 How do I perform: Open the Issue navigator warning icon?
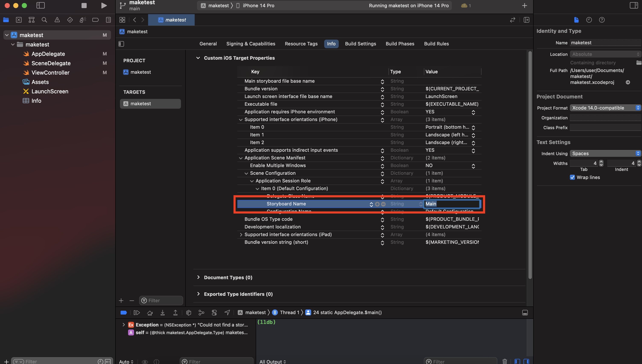pos(57,20)
